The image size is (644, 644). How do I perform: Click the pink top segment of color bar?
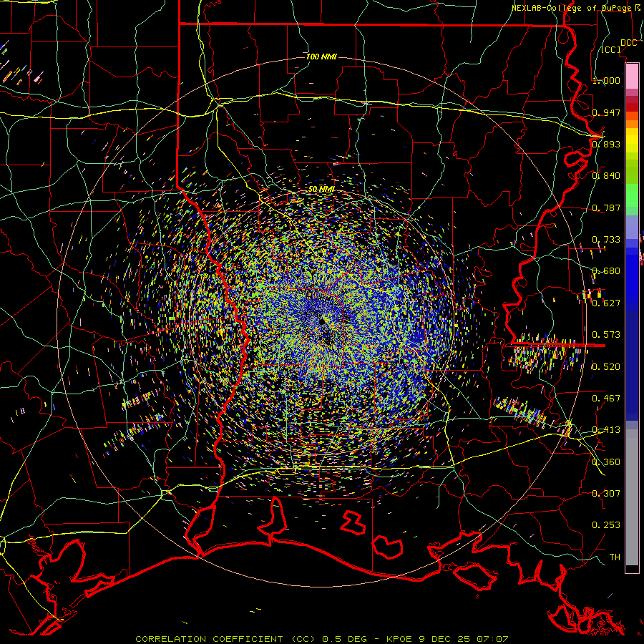point(632,76)
